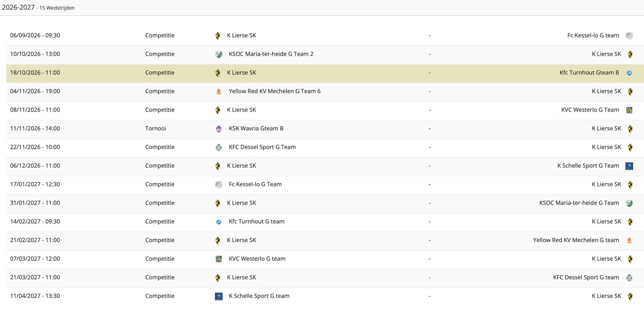Open Kfc Turnhout Gteam B team name

589,73
